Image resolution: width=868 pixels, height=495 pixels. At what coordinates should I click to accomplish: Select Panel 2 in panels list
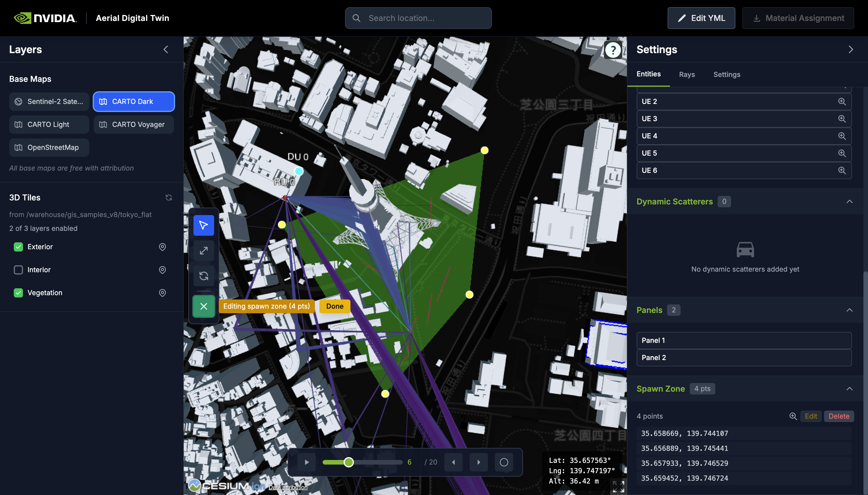pos(744,358)
